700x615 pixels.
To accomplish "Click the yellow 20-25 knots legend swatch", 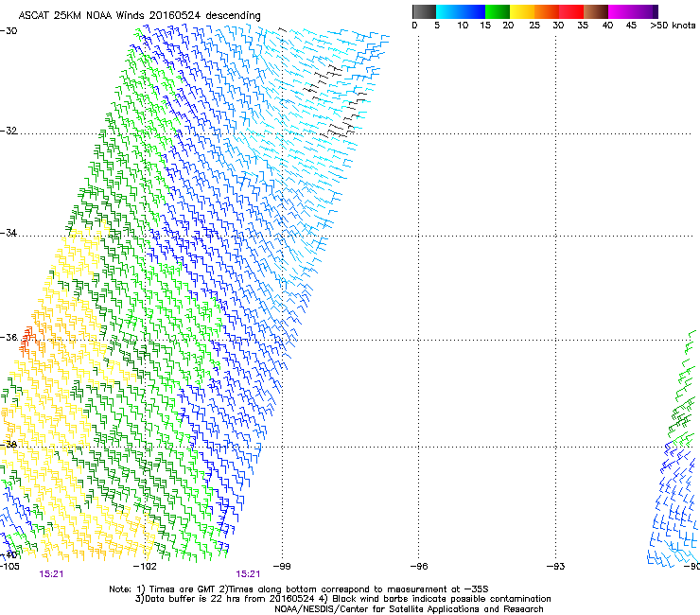I will tap(522, 11).
